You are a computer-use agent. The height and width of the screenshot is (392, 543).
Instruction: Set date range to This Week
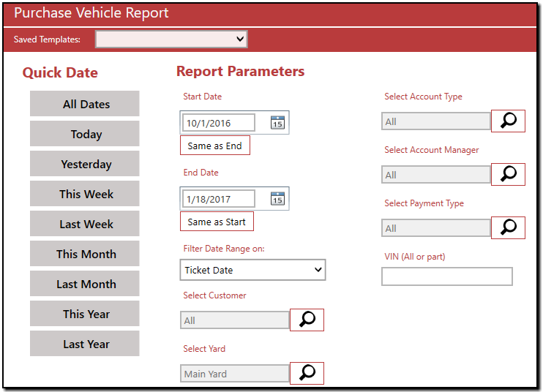point(85,194)
